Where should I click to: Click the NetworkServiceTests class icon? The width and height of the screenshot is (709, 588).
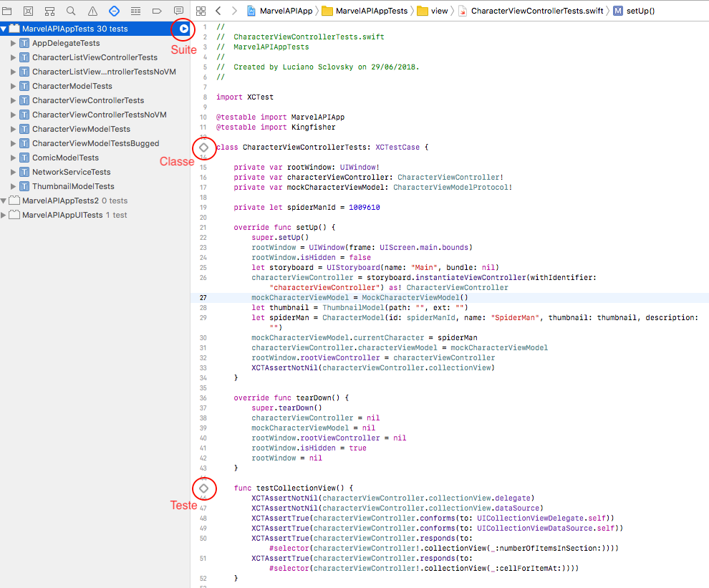pyautogui.click(x=24, y=173)
